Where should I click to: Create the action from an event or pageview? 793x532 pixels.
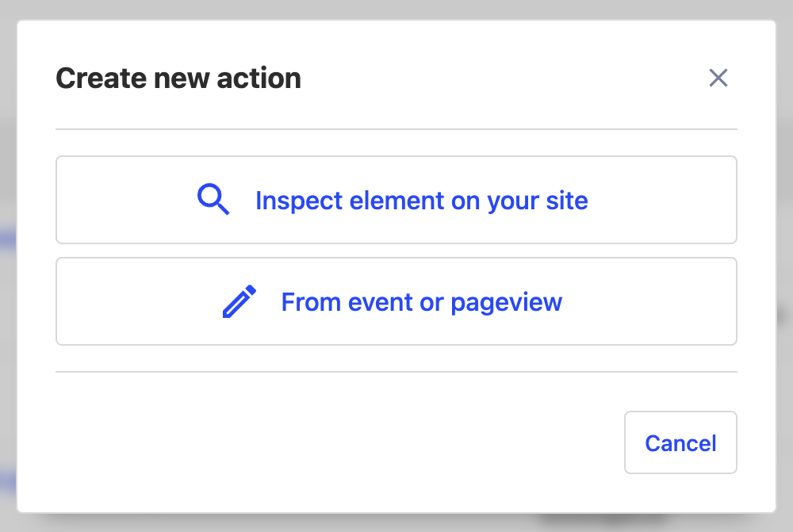396,301
